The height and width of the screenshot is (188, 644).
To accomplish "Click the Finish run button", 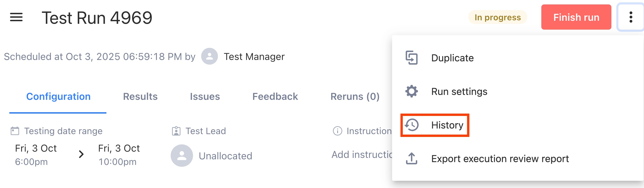I will click(x=576, y=17).
